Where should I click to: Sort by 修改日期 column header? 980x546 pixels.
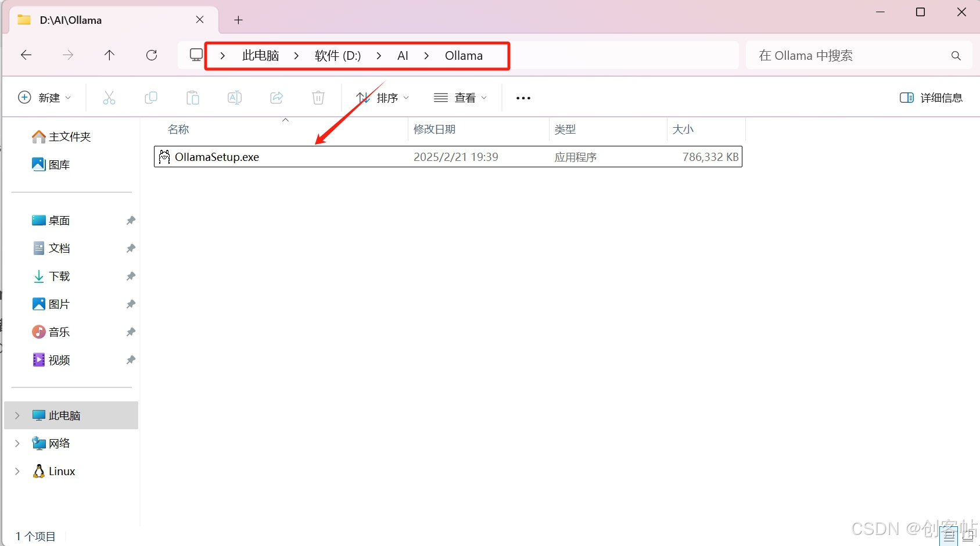pos(434,130)
